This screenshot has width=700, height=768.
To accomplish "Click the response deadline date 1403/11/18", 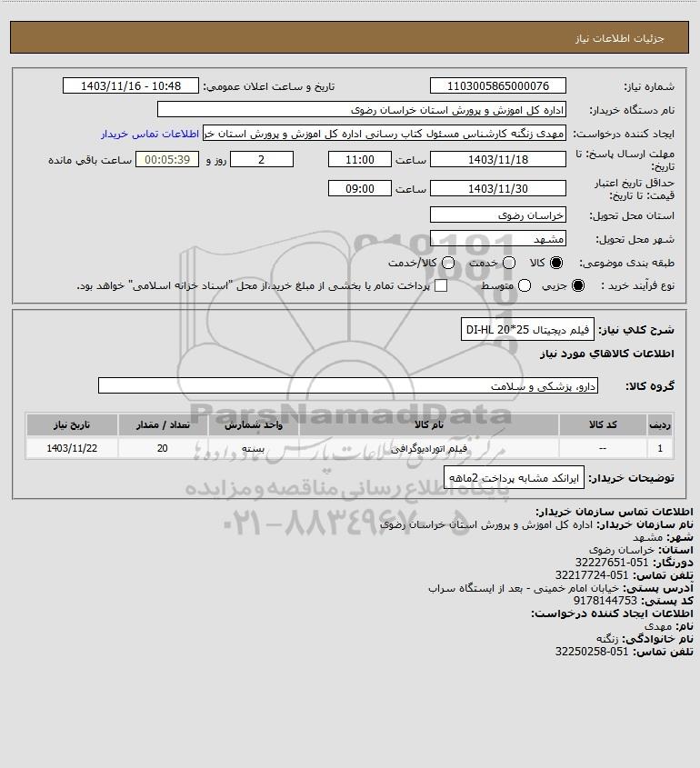I will coord(497,159).
